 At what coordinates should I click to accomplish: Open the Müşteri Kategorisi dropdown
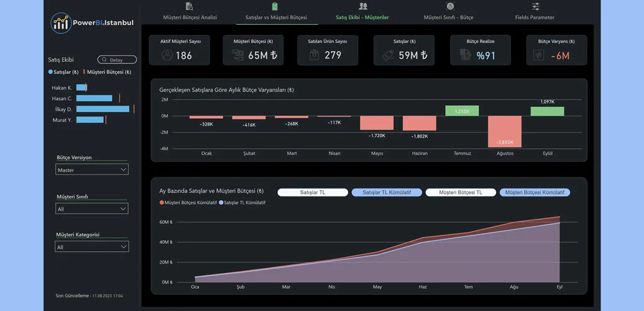(x=92, y=247)
